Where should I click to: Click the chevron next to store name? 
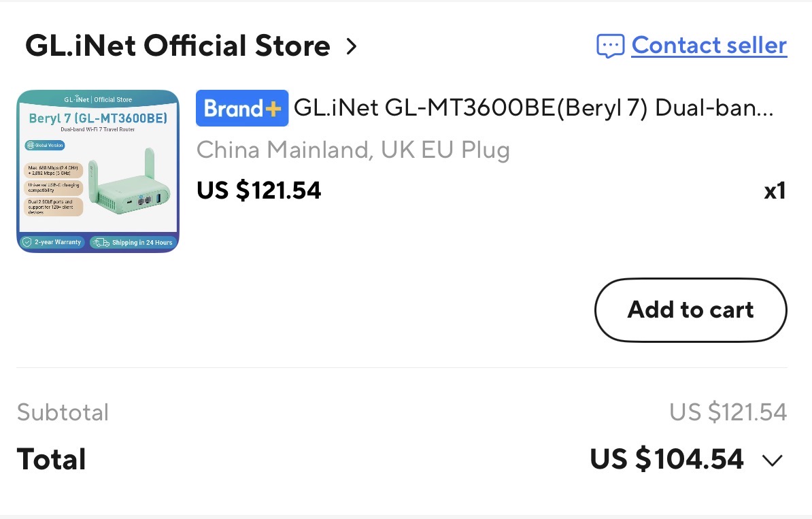click(x=352, y=47)
